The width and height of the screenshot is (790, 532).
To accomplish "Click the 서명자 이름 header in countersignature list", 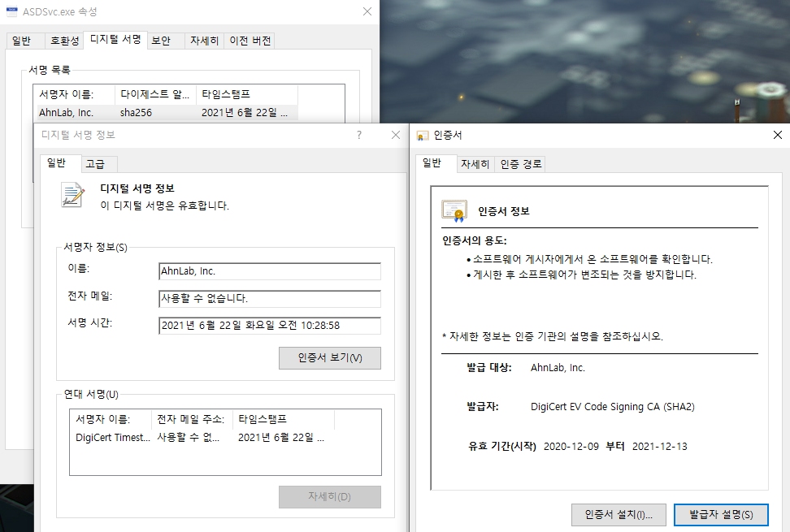I will (111, 419).
